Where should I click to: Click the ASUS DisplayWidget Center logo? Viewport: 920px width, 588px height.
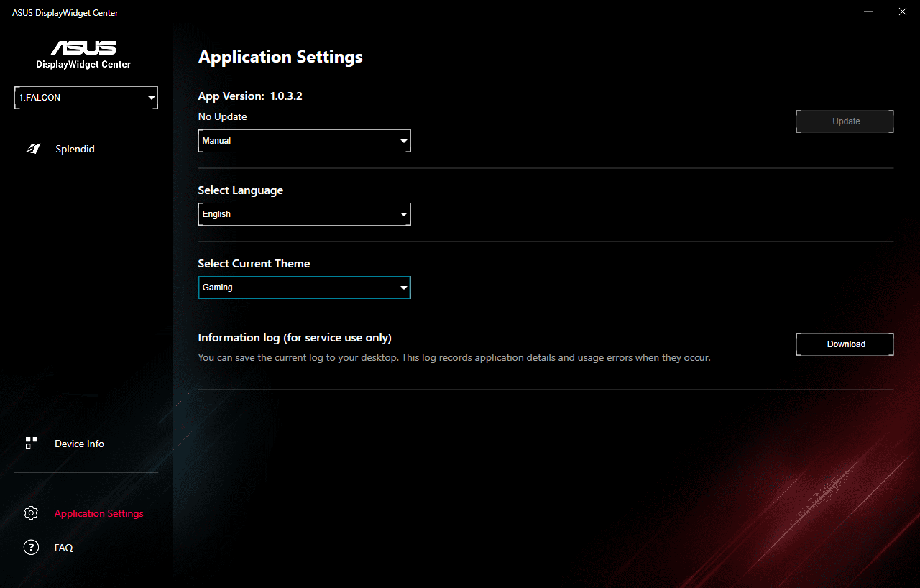tap(83, 52)
